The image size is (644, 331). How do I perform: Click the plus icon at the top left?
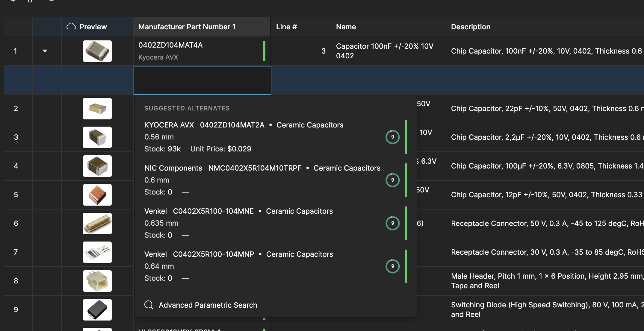pos(13,1)
